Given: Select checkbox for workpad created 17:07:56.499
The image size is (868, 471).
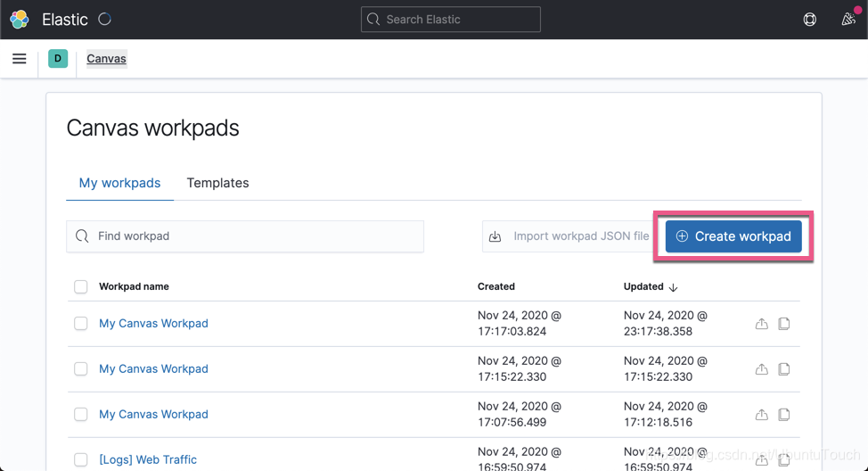Looking at the screenshot, I should [81, 414].
